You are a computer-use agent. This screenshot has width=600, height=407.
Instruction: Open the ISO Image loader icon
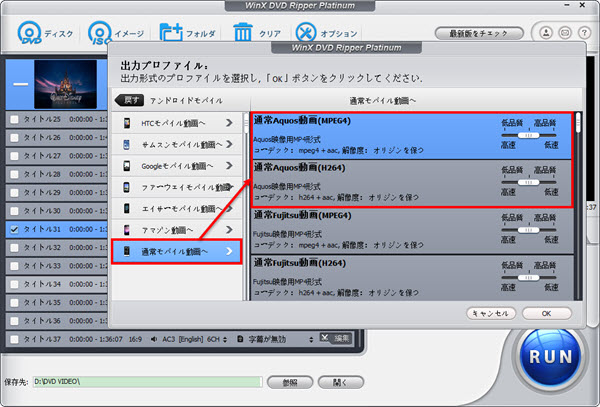99,33
